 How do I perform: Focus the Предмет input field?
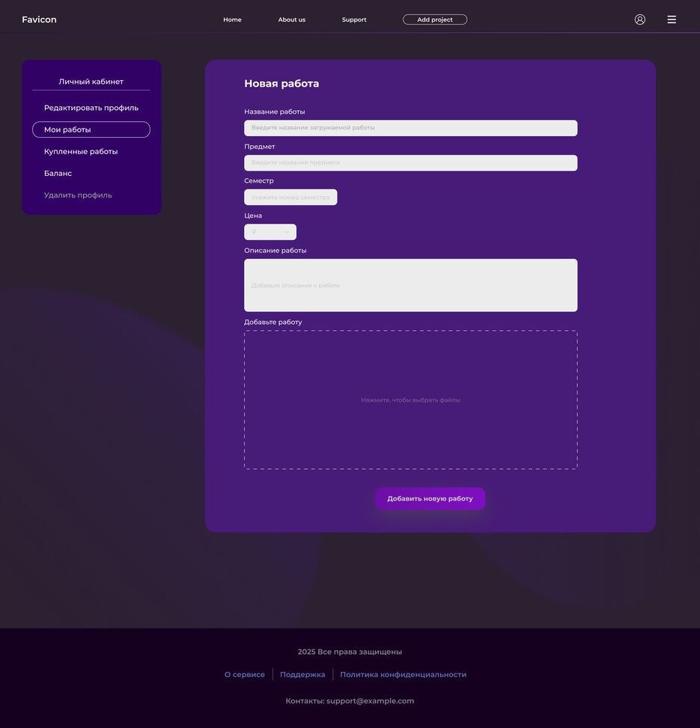coord(410,163)
